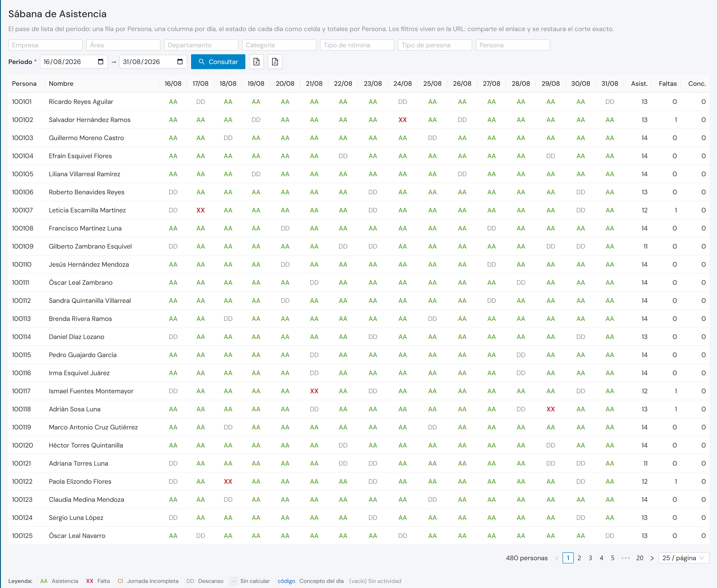Open calendar picker for start date 16/08/2026
The height and width of the screenshot is (588, 717).
101,62
